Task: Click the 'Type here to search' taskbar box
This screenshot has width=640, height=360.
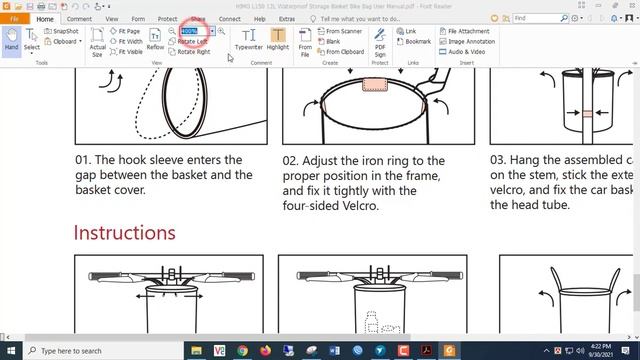Action: pyautogui.click(x=103, y=351)
